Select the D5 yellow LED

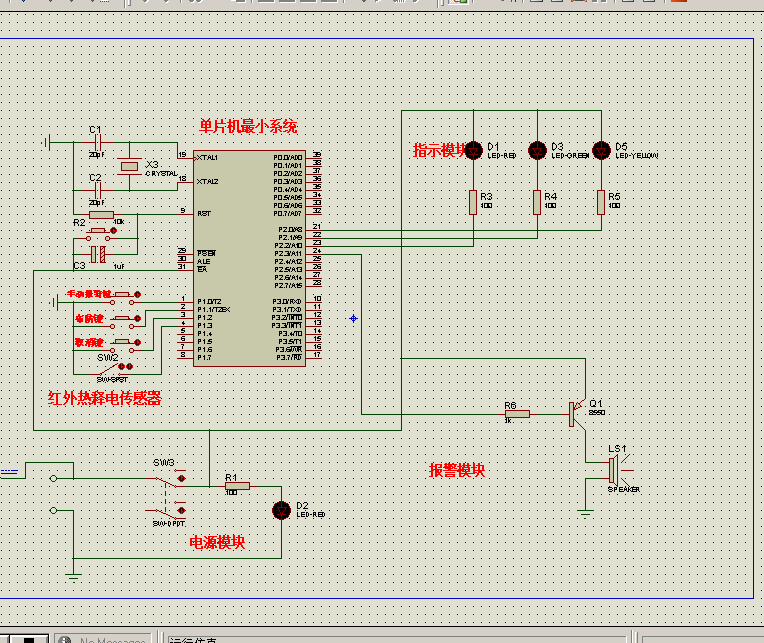[x=601, y=151]
